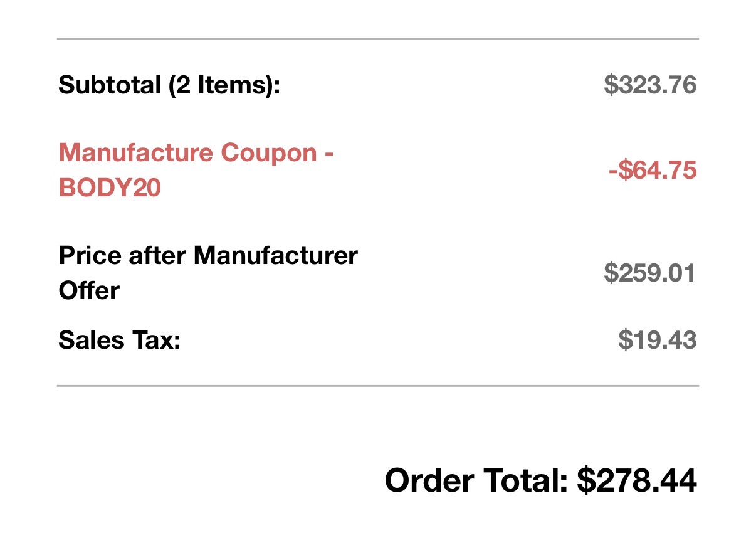Click the word Price
The height and width of the screenshot is (555, 756).
coord(88,256)
